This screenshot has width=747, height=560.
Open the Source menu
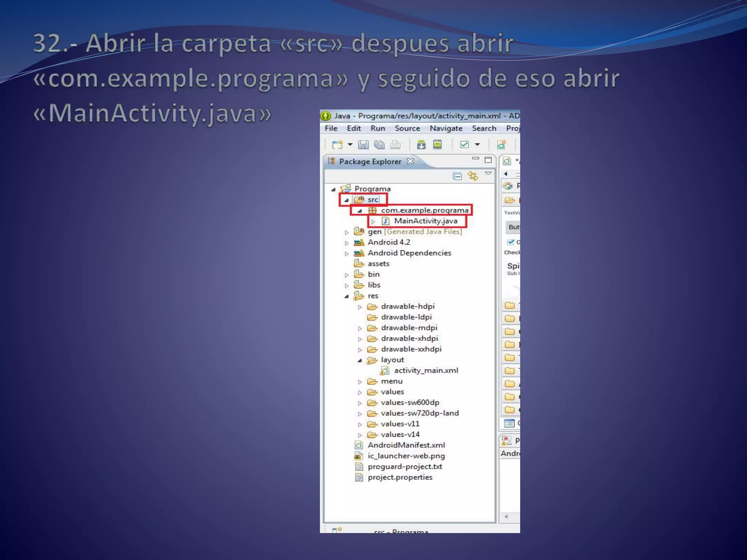point(407,128)
